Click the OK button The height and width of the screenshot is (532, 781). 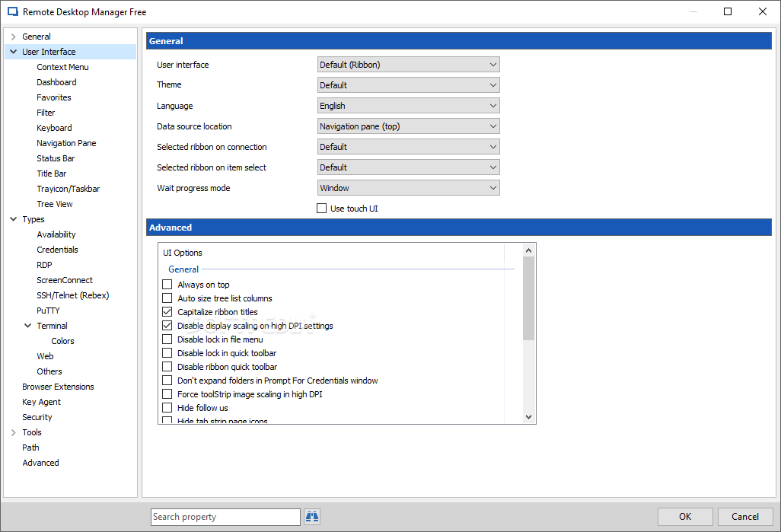pyautogui.click(x=685, y=517)
